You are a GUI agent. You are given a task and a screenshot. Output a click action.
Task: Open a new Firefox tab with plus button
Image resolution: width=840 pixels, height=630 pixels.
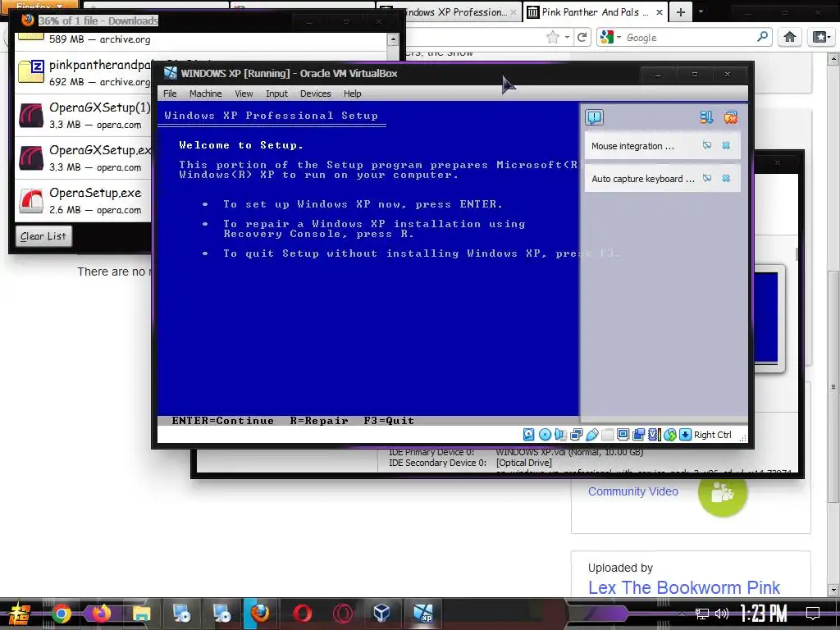pos(680,12)
